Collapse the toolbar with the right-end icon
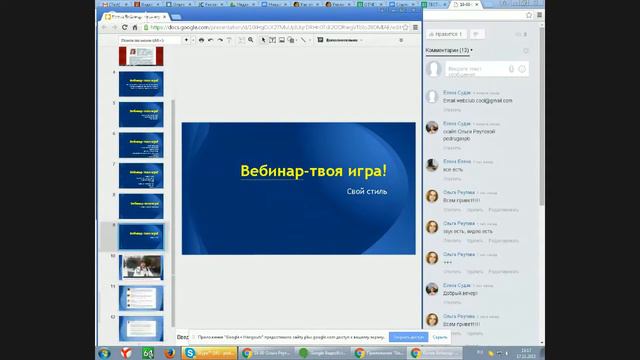Image resolution: width=640 pixels, height=360 pixels. [401, 40]
